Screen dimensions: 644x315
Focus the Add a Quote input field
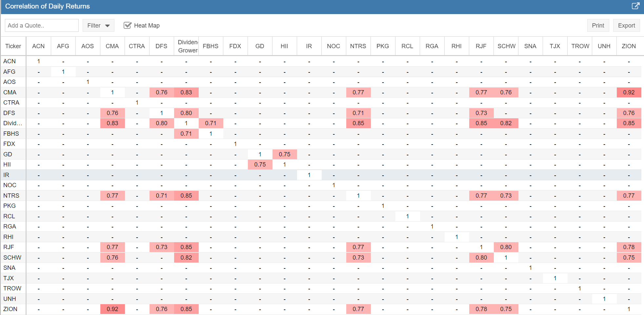click(42, 26)
